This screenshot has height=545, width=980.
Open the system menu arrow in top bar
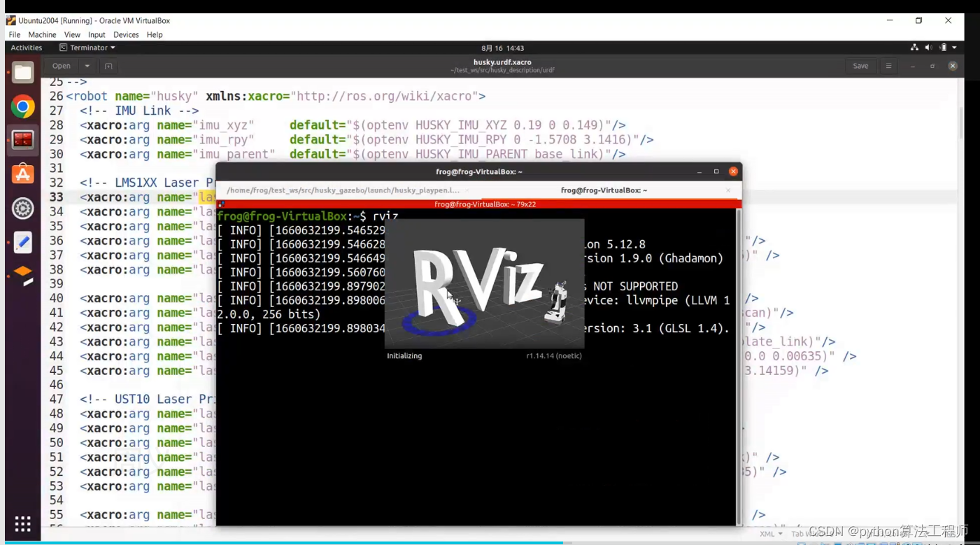tap(954, 48)
